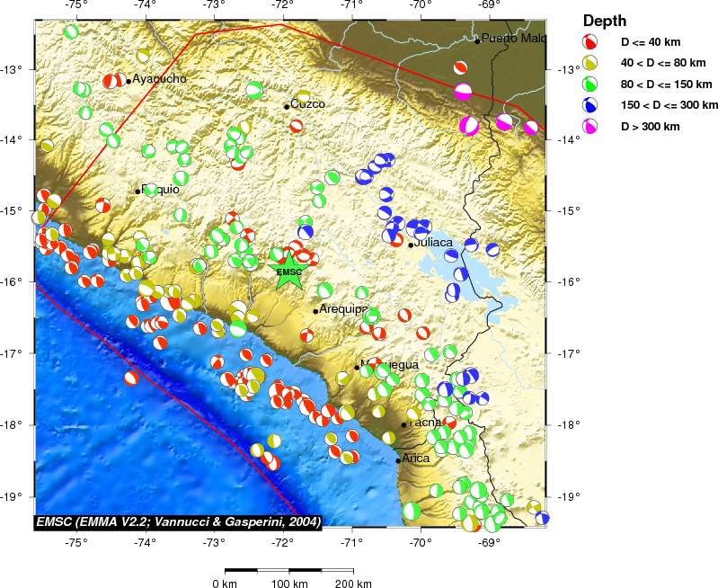Click the '150 < D <= 300 km' legend label
This screenshot has height=588, width=718.
coord(669,105)
